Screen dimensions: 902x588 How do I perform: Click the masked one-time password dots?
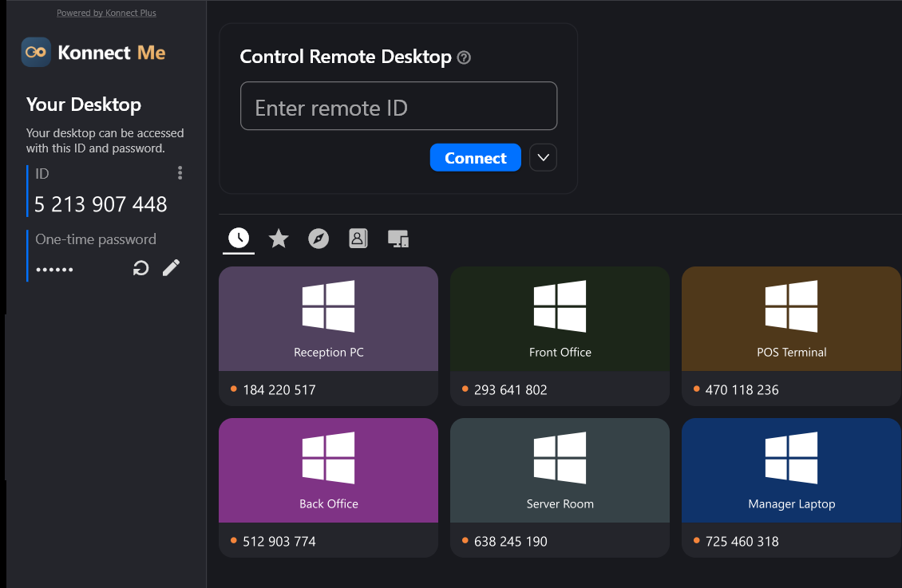(54, 269)
